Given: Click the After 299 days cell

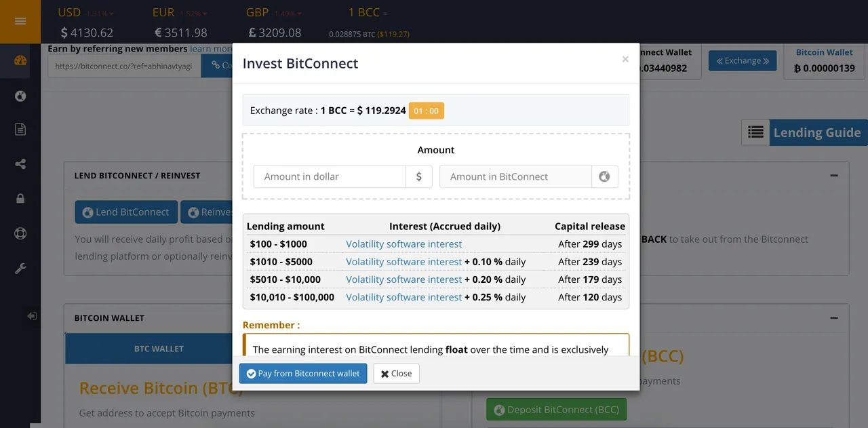Looking at the screenshot, I should (x=590, y=244).
